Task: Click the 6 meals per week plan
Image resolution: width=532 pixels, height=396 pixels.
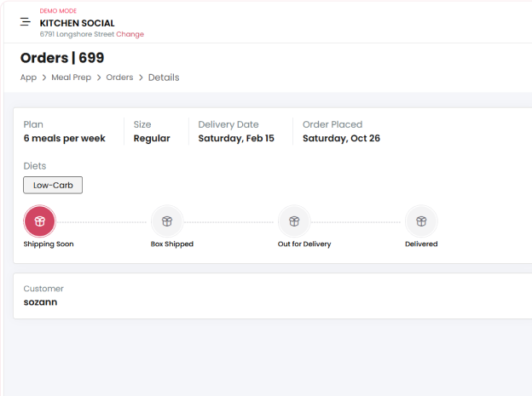Action: (64, 138)
